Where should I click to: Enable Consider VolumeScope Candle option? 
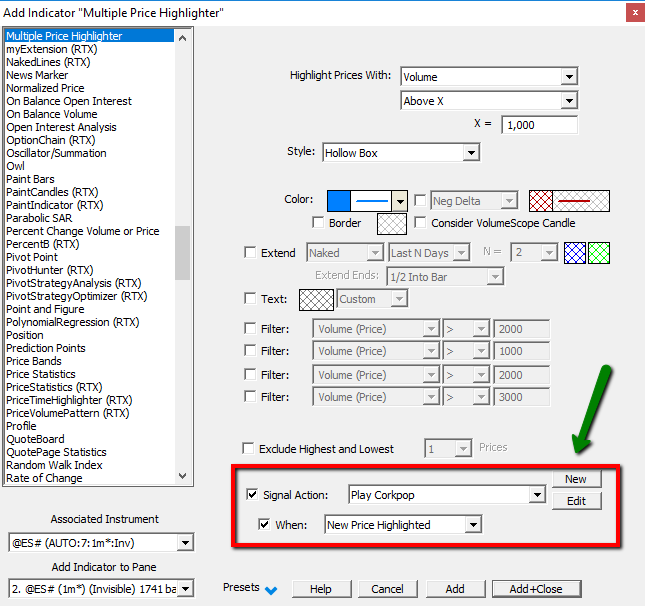[420, 223]
